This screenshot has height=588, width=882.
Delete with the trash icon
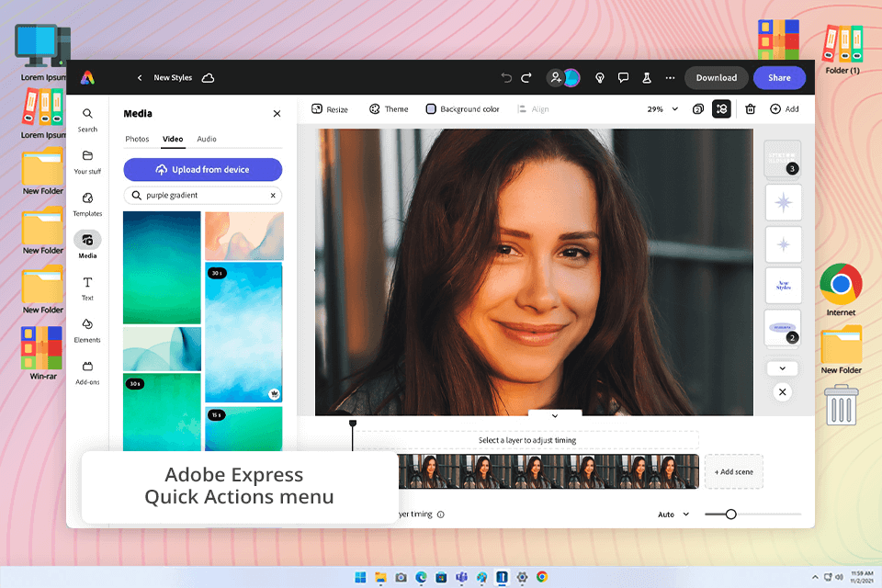pyautogui.click(x=751, y=109)
